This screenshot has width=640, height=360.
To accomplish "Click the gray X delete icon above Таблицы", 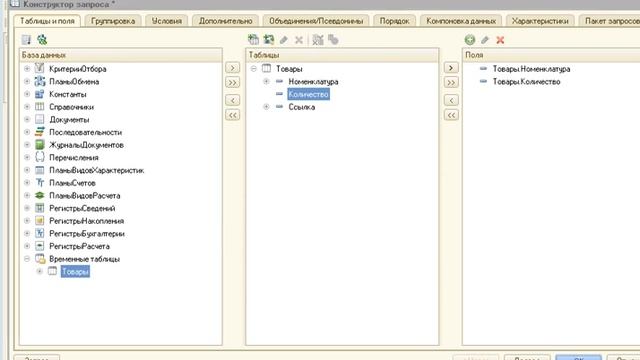I will pyautogui.click(x=299, y=40).
